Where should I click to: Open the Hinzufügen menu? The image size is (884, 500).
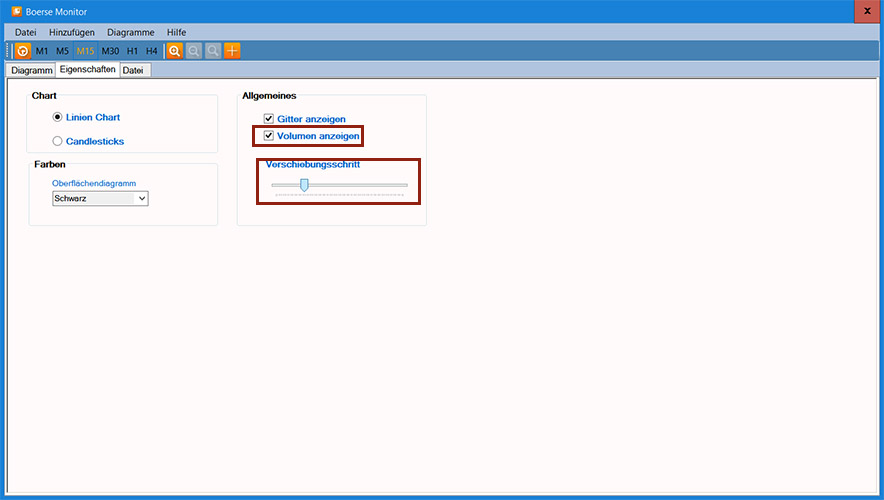(72, 32)
